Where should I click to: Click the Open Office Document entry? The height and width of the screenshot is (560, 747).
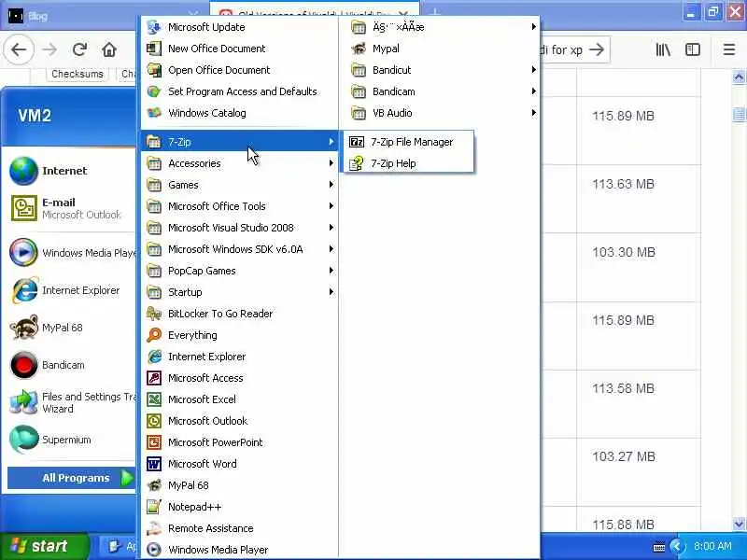point(240,70)
